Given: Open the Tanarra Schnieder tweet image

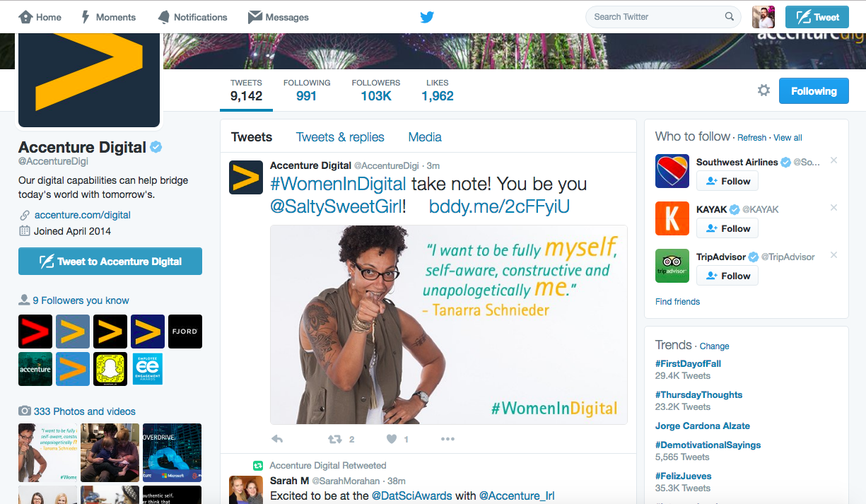Looking at the screenshot, I should [x=449, y=324].
